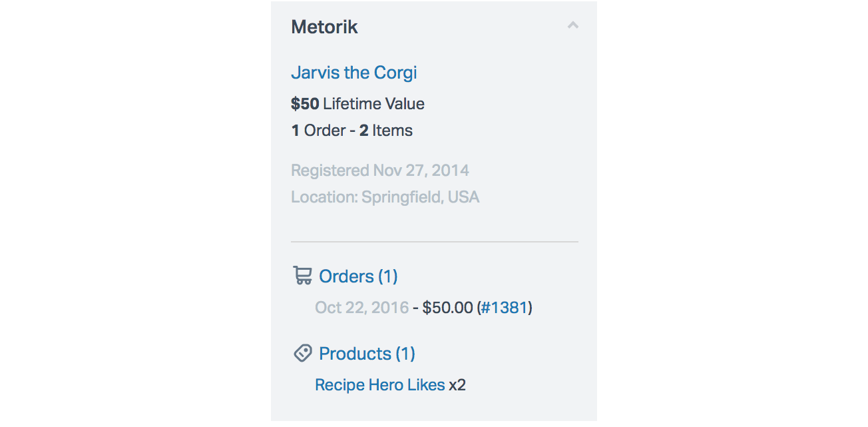Open the Orders (1) link

point(358,276)
